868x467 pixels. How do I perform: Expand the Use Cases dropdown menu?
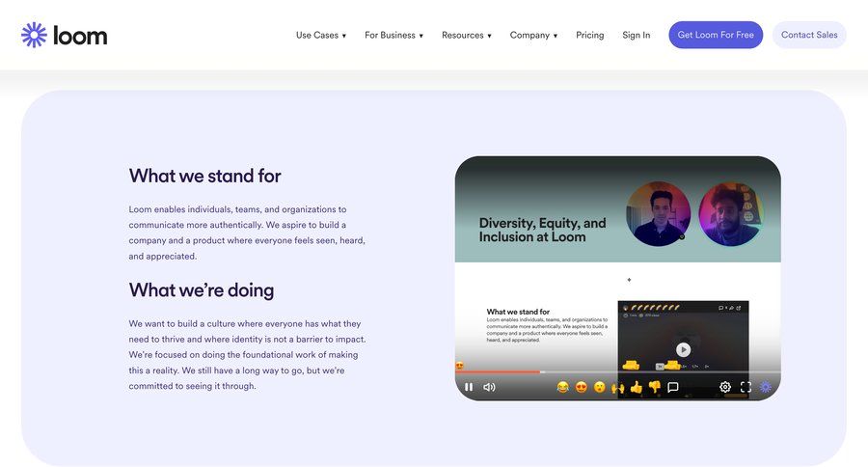tap(321, 36)
